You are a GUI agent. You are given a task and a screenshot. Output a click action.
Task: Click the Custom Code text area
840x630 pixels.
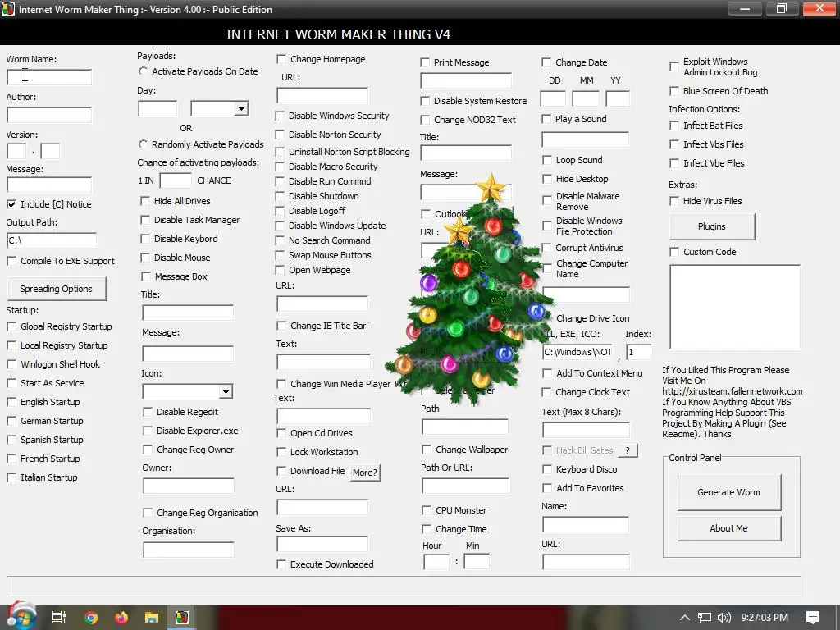[x=734, y=307]
